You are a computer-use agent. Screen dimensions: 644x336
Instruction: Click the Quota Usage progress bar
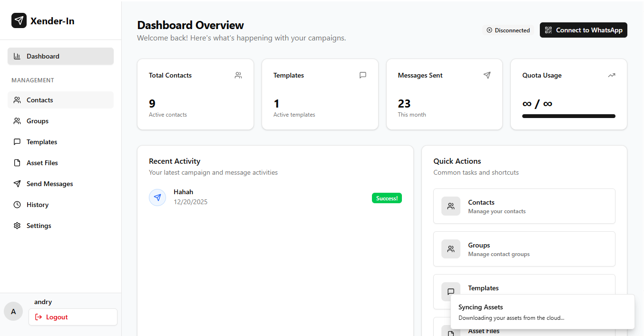(x=568, y=116)
